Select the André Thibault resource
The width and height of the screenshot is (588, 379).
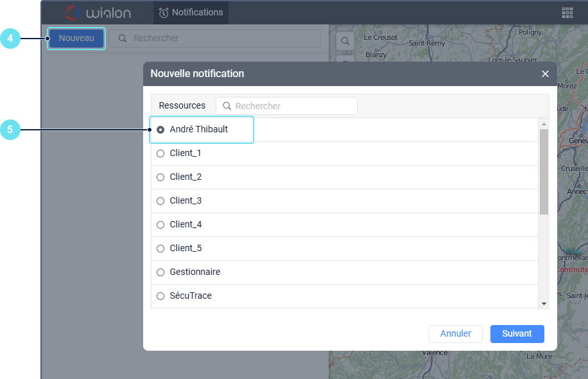160,130
